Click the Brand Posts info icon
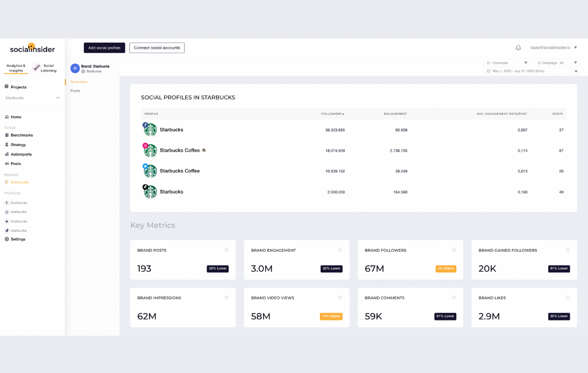Viewport: 588px width, 373px height. tap(226, 250)
